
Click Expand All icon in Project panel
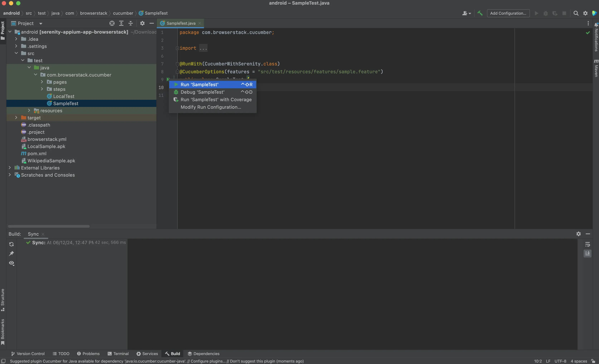(121, 23)
